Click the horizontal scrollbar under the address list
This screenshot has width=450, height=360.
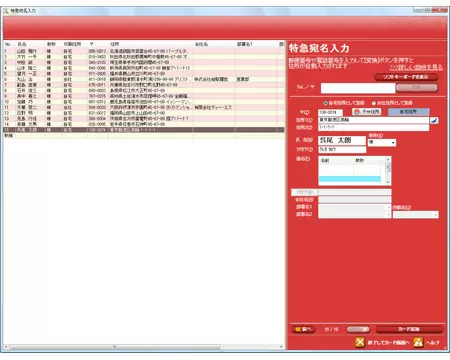tap(144, 347)
